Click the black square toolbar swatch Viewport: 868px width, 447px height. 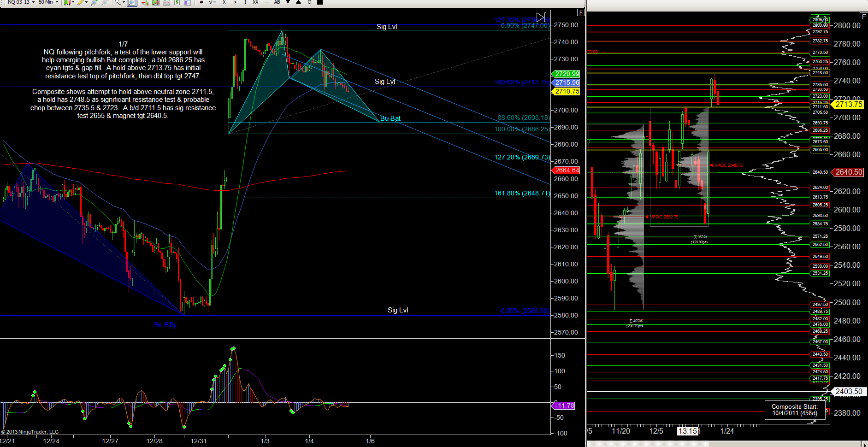(x=320, y=2)
